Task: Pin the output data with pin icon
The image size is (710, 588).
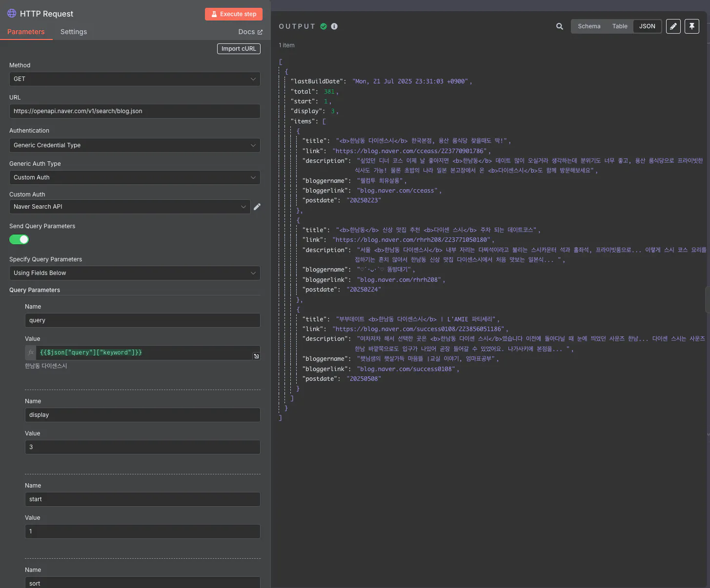Action: pyautogui.click(x=691, y=26)
